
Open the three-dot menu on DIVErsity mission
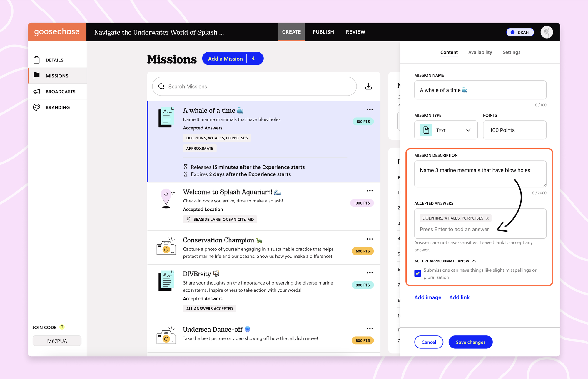370,272
